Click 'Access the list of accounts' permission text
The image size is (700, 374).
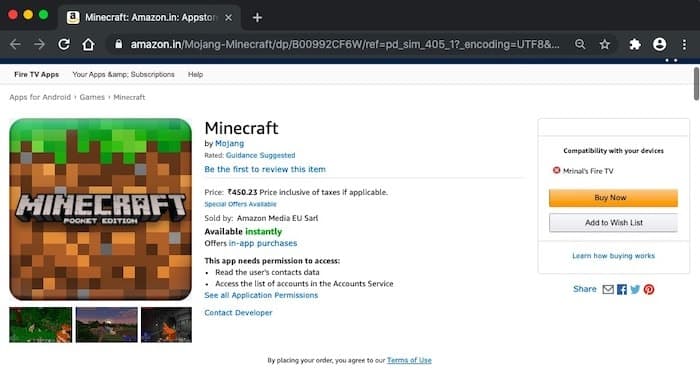(x=304, y=284)
